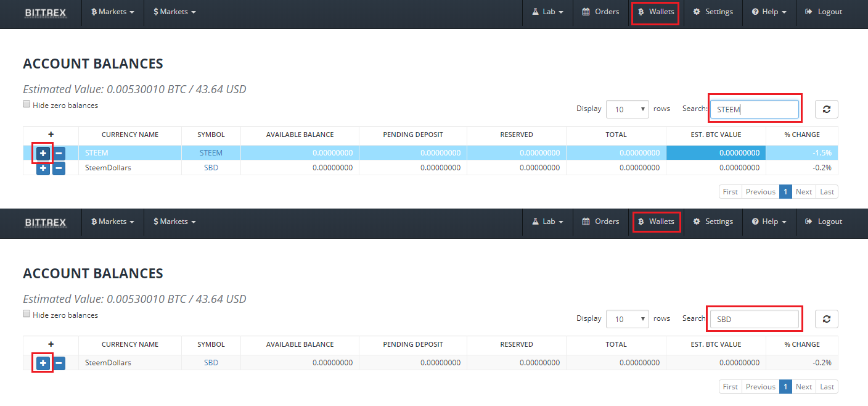Click the SteemDollars name in the lower table
Screen dimensions: 868x406
click(108, 363)
